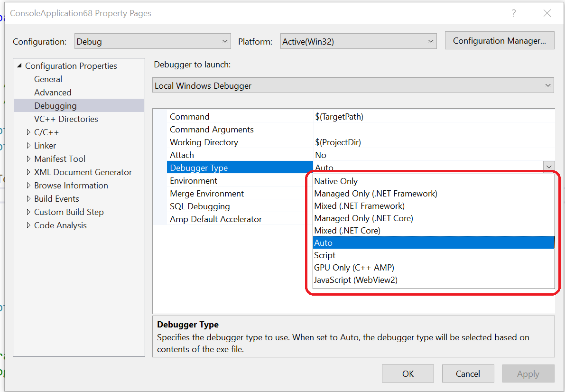The height and width of the screenshot is (392, 565).
Task: Select the General property page
Action: (48, 79)
